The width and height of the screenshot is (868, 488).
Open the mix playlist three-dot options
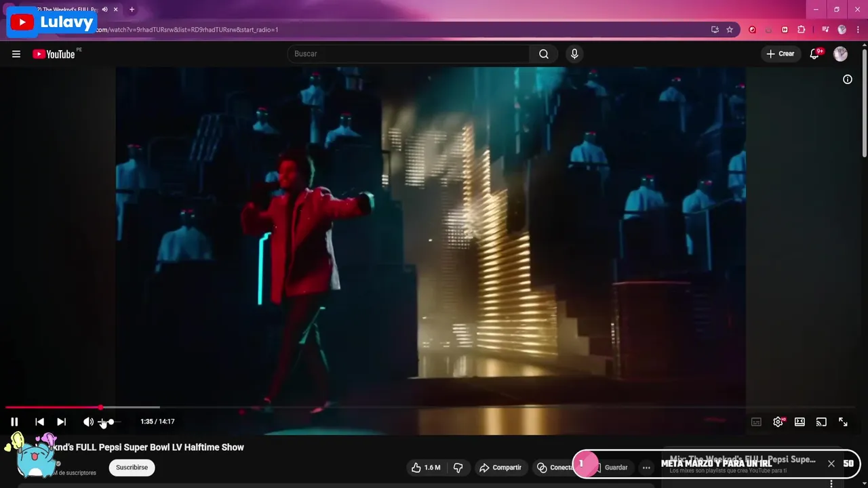click(x=831, y=484)
